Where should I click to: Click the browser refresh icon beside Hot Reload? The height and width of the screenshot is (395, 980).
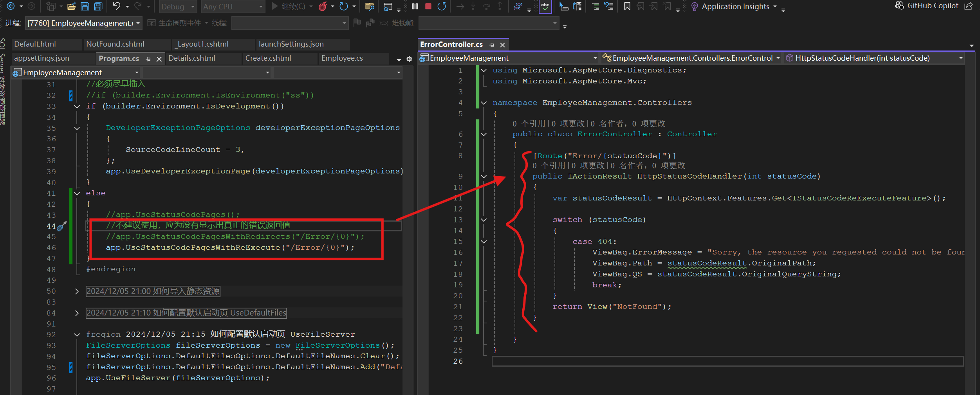pos(343,6)
